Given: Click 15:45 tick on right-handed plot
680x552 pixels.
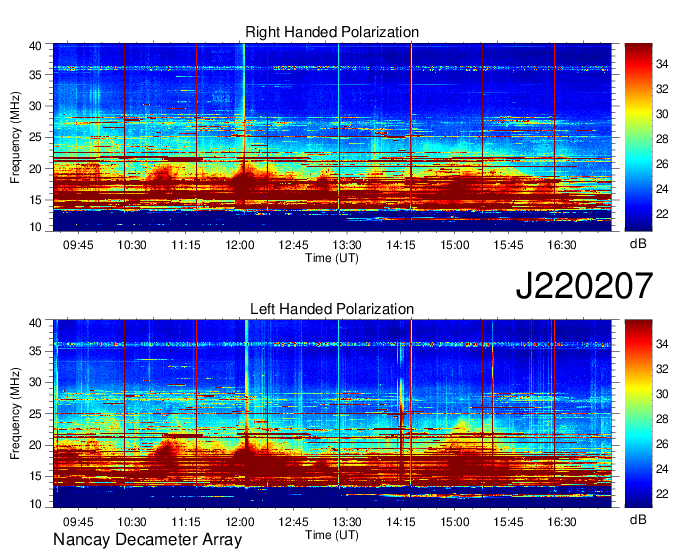Looking at the screenshot, I should pos(508,245).
